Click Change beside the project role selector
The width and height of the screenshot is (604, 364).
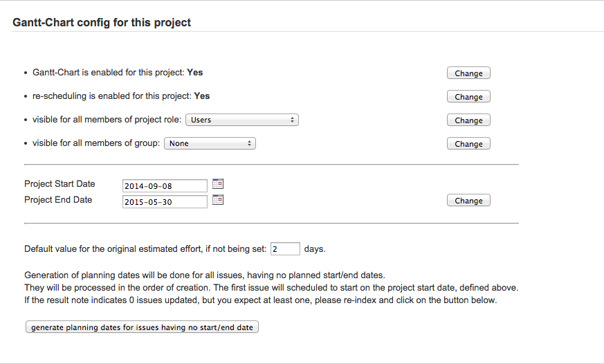click(x=468, y=120)
